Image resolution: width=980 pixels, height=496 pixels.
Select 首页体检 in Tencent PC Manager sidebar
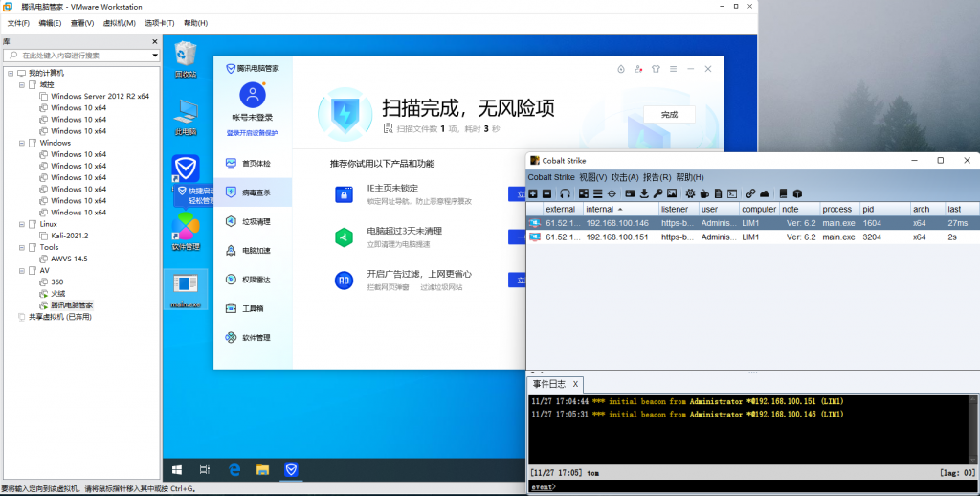pos(253,163)
